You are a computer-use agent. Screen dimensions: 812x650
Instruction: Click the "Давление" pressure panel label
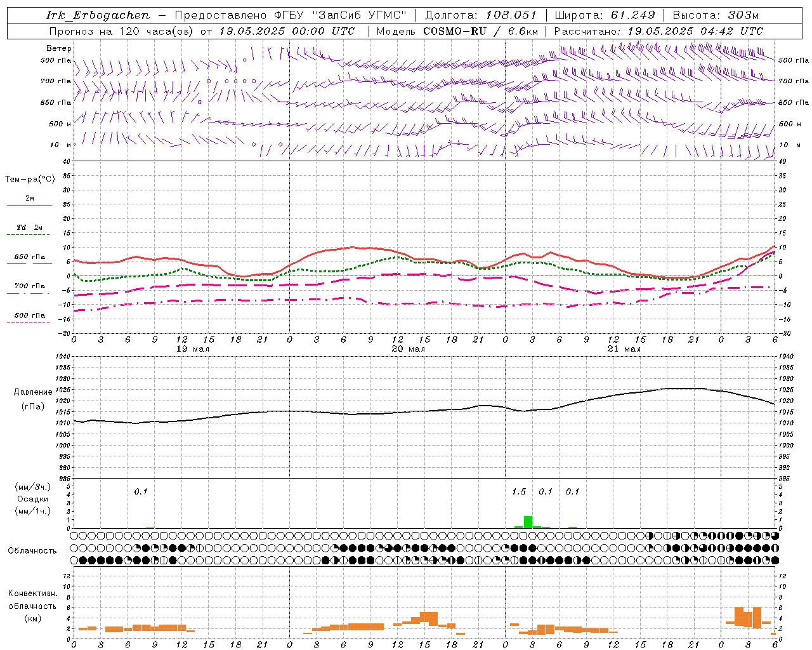click(33, 392)
